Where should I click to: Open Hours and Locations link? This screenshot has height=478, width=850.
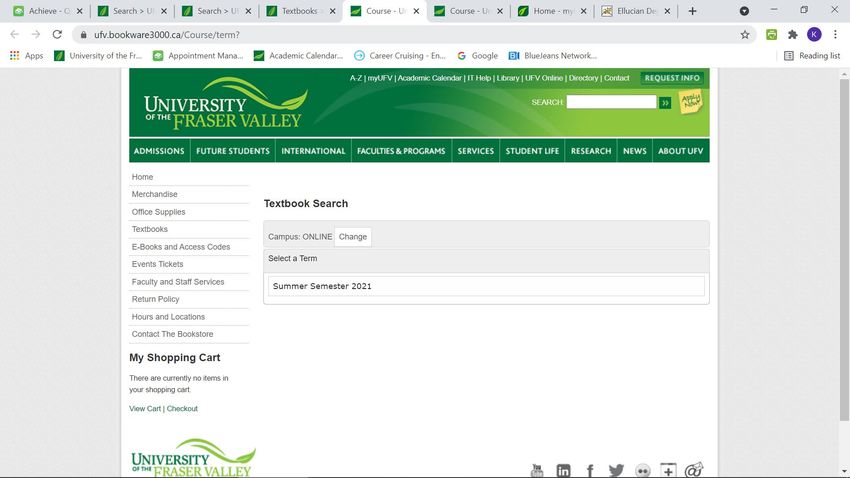click(168, 316)
